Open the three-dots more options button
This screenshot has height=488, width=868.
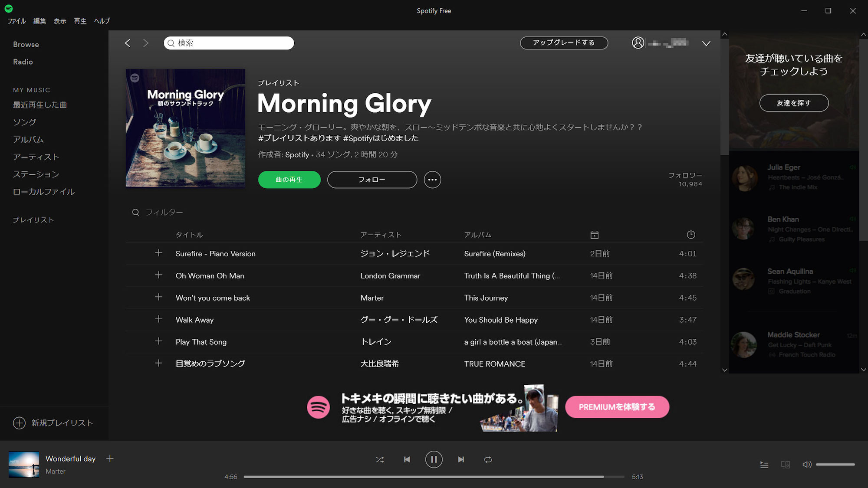coord(432,180)
